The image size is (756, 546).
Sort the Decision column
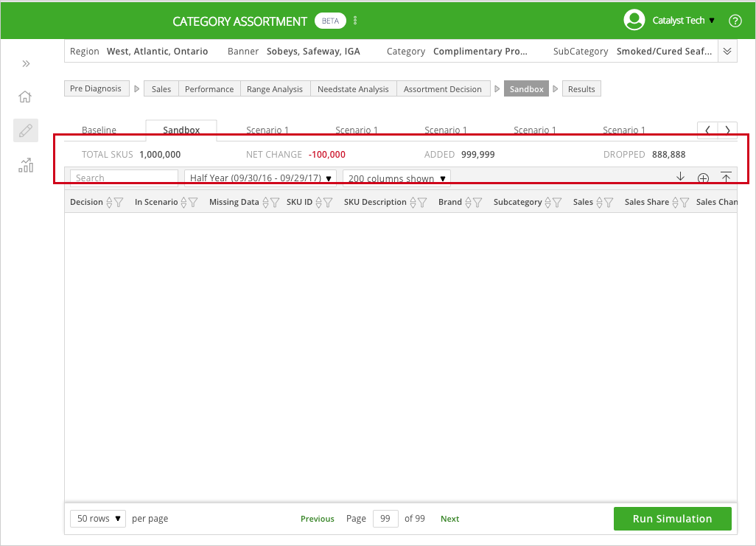click(109, 203)
